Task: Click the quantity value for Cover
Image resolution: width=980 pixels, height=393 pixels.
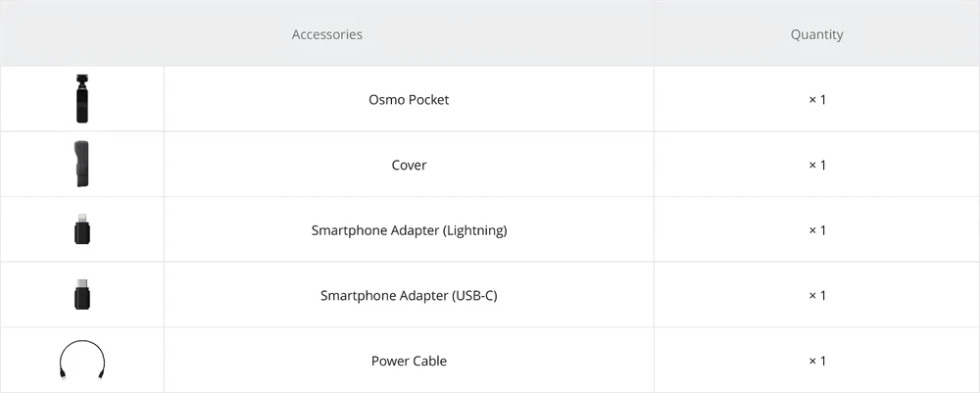Action: point(816,166)
